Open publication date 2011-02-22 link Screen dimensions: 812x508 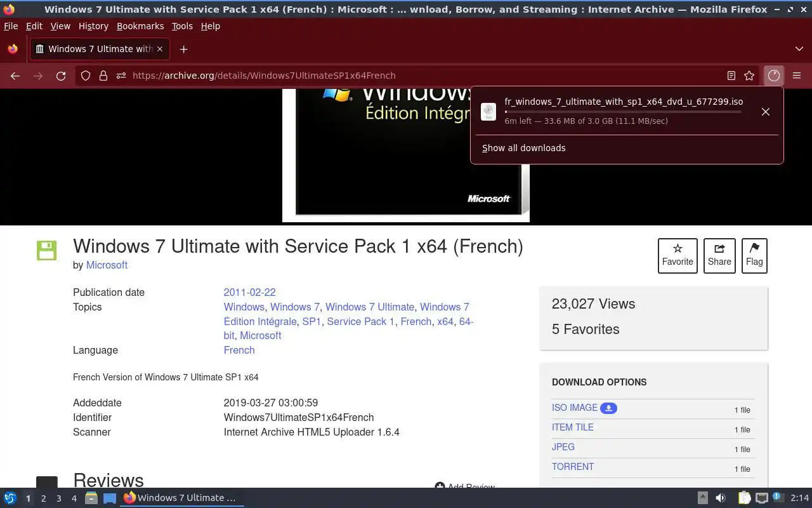pyautogui.click(x=249, y=292)
